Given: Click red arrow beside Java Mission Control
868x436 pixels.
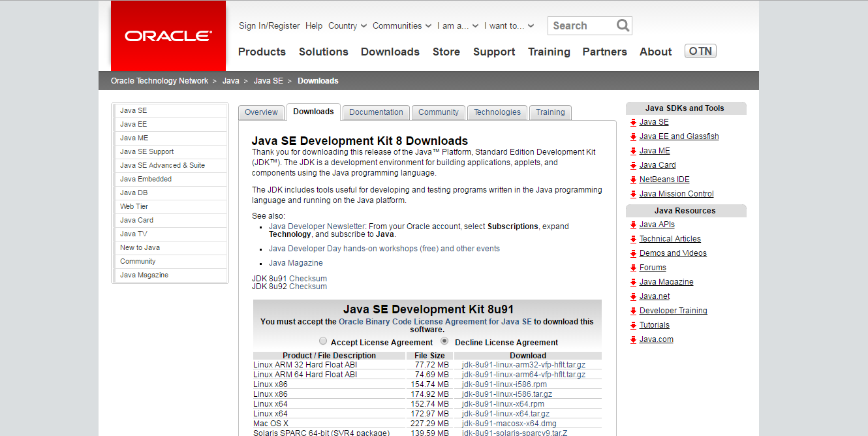Looking at the screenshot, I should click(633, 194).
